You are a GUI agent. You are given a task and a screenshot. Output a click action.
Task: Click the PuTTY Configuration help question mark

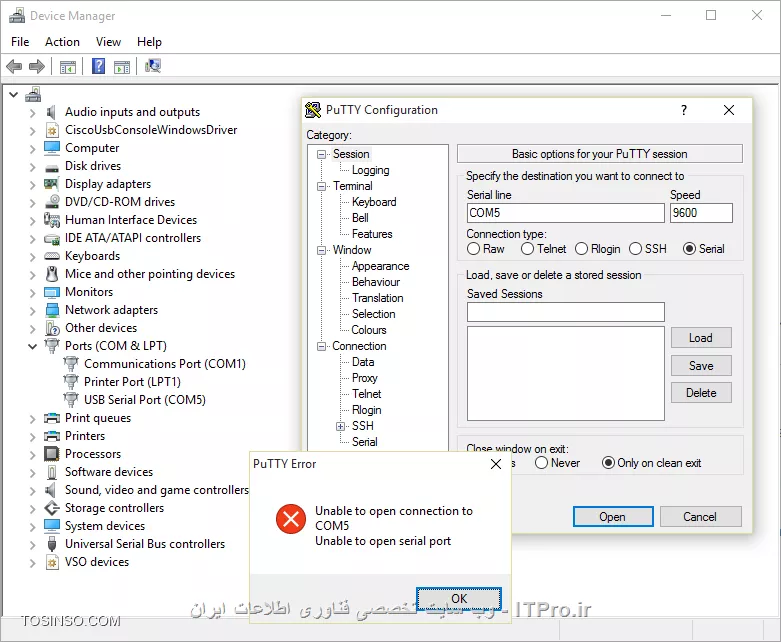point(684,110)
